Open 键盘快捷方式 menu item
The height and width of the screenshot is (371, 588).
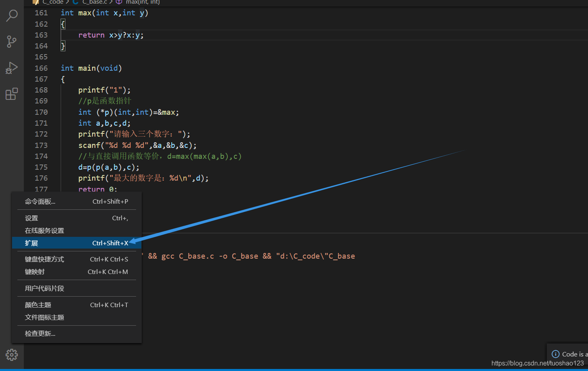tap(77, 259)
